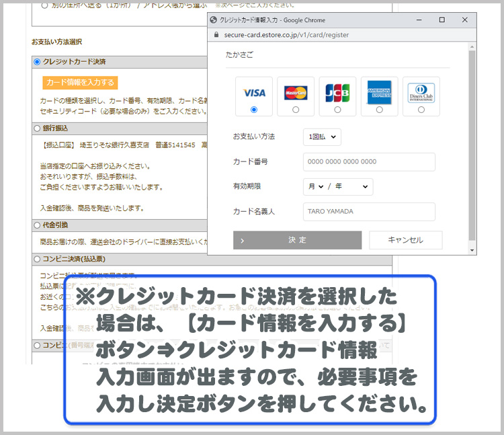Click the scrollbar up arrow in popup
The image size is (504, 435).
472,47
